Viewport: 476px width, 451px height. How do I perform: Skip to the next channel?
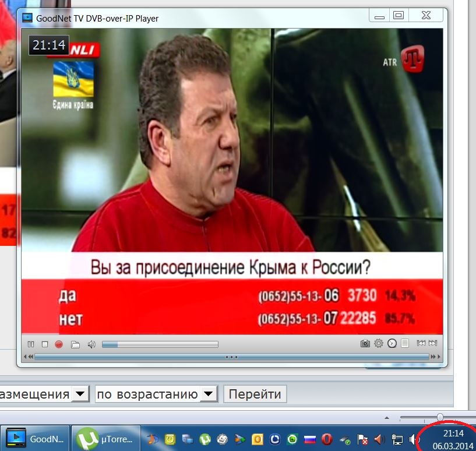(434, 344)
